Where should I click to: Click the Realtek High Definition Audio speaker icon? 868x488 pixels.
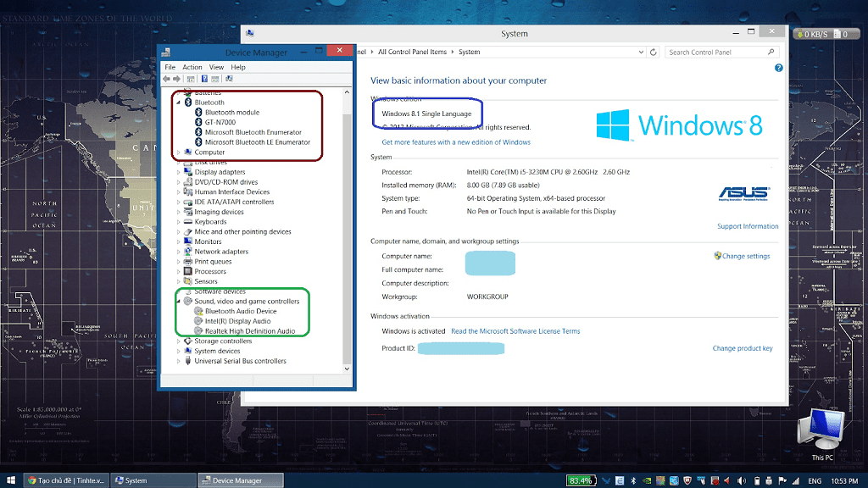click(198, 331)
